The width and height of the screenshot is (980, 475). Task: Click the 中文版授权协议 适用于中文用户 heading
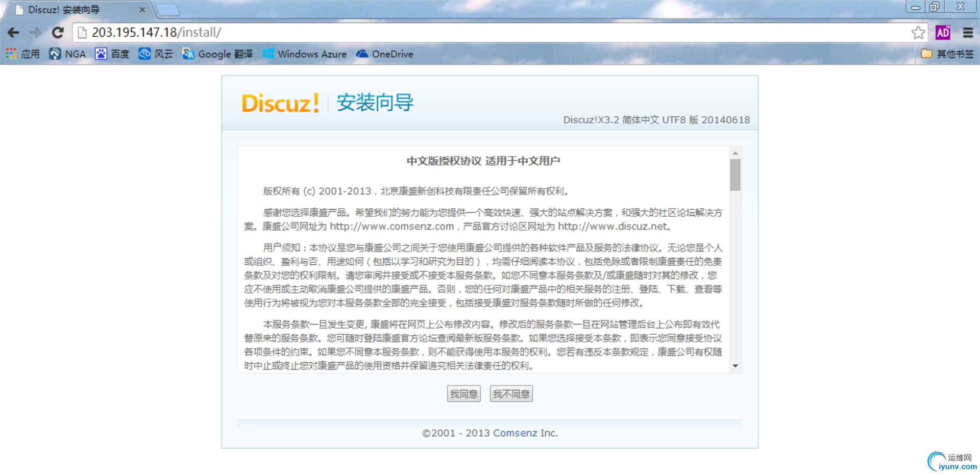point(483,161)
